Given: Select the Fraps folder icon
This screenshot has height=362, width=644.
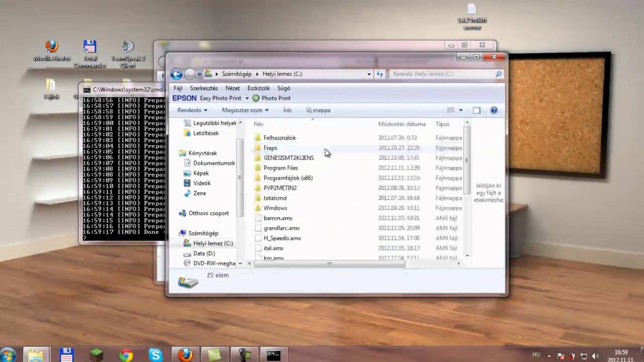Looking at the screenshot, I should coord(258,148).
